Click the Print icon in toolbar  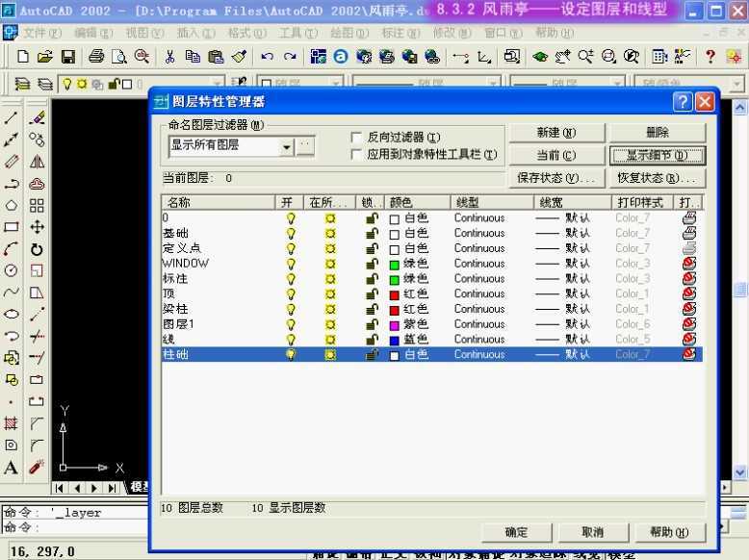(96, 57)
